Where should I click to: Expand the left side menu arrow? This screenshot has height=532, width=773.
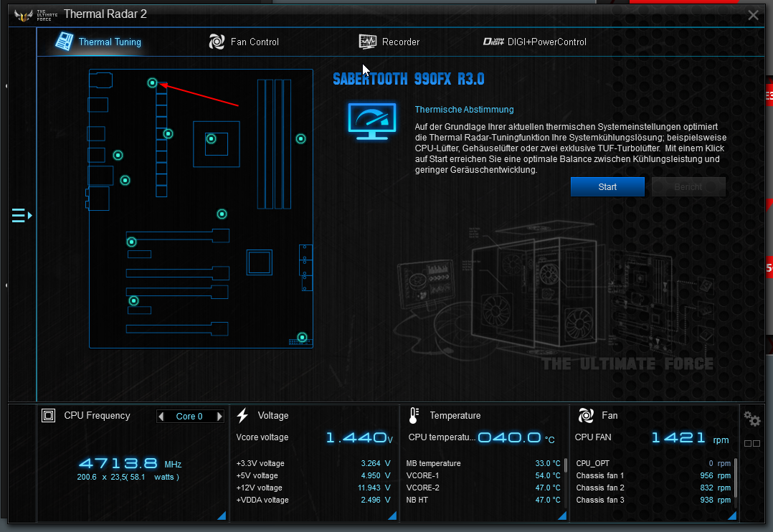point(22,216)
